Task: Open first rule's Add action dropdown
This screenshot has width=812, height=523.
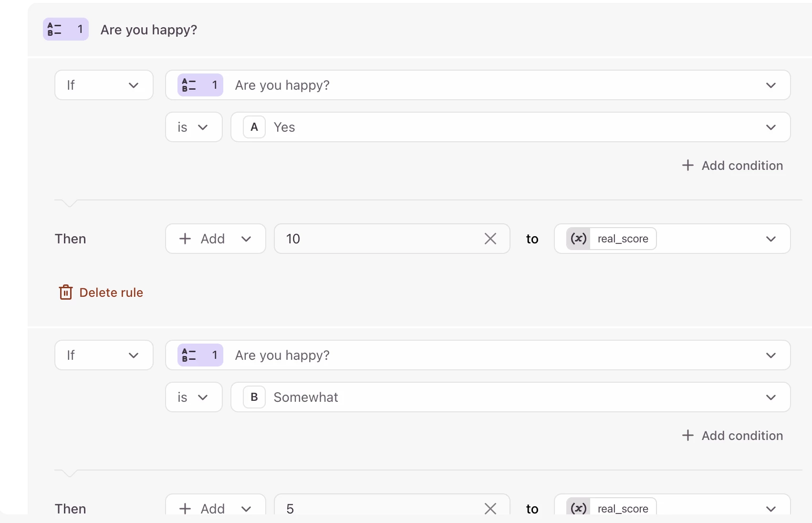Action: 215,239
